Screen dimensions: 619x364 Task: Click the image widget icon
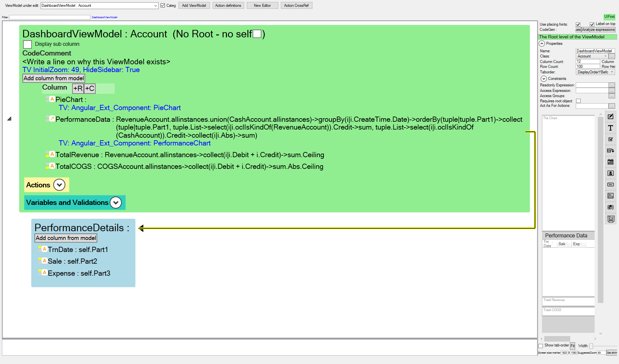pyautogui.click(x=611, y=173)
